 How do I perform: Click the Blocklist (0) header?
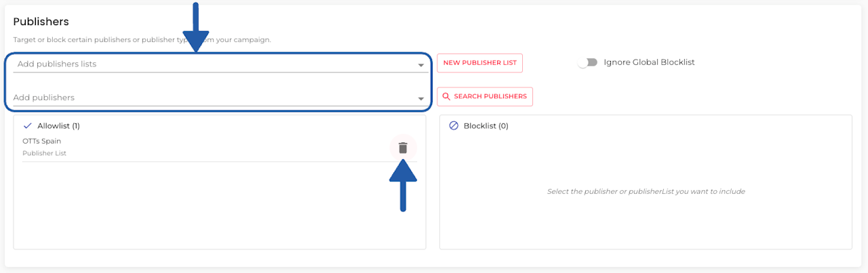coord(486,126)
